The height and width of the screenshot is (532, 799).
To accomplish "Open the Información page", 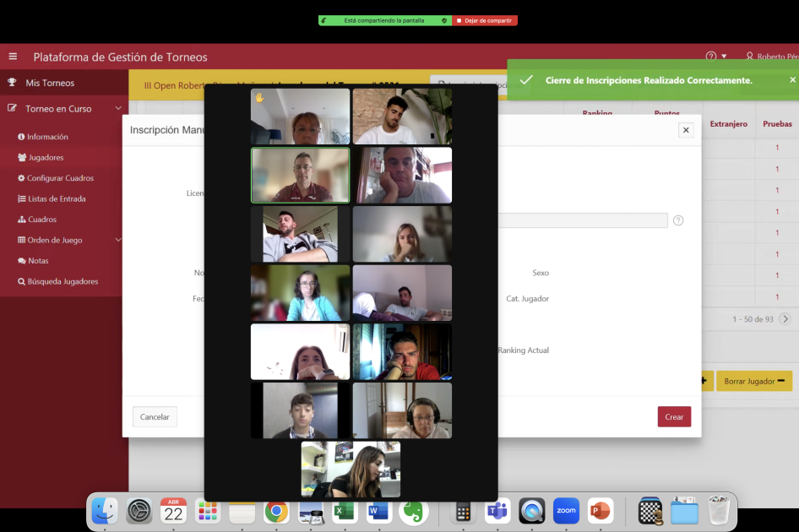I will pyautogui.click(x=47, y=137).
